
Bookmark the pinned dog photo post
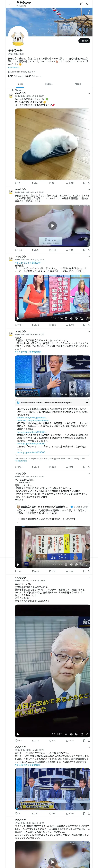pos(84,183)
